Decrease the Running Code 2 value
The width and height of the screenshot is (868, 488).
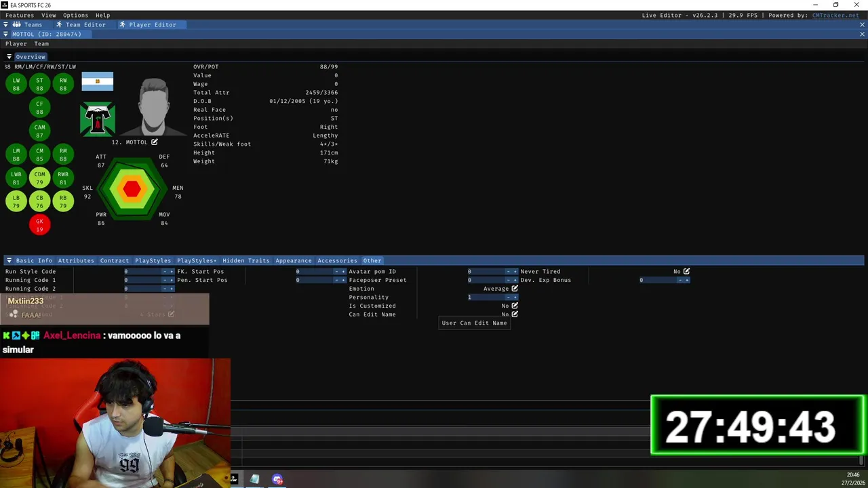pos(165,289)
